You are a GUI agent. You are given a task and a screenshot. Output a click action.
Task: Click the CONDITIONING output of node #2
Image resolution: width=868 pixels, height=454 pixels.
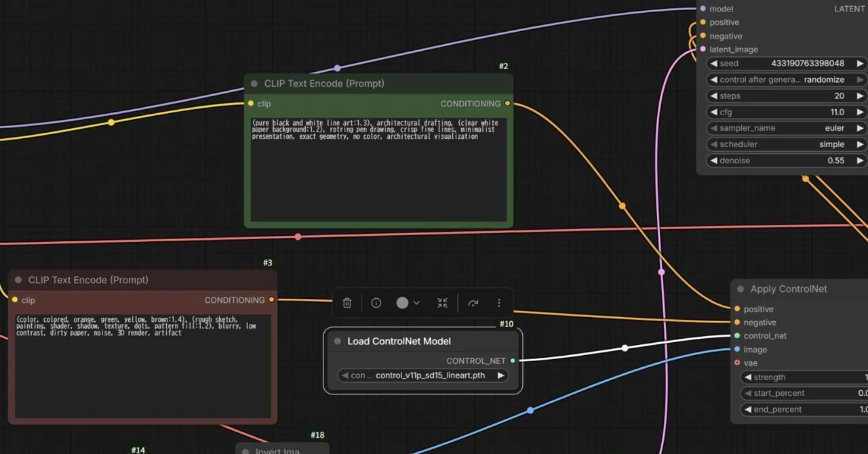507,104
